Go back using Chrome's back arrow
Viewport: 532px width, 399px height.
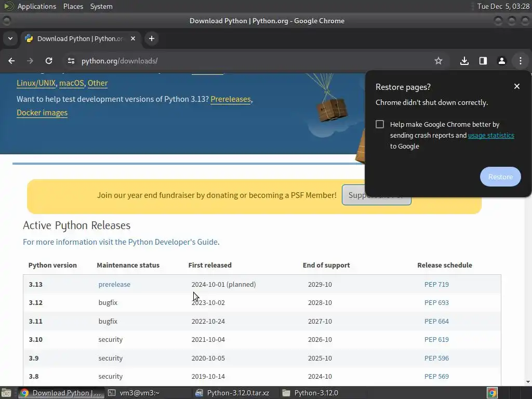(11, 61)
